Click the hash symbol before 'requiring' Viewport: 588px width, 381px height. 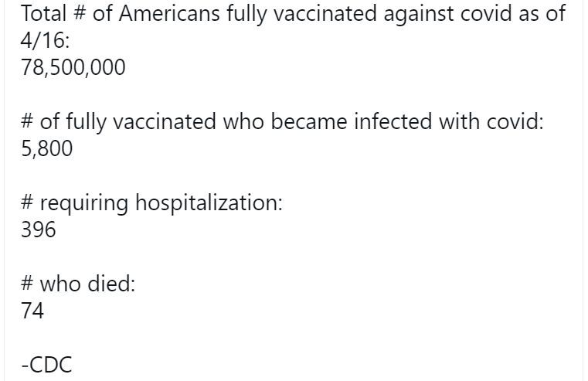tap(27, 203)
